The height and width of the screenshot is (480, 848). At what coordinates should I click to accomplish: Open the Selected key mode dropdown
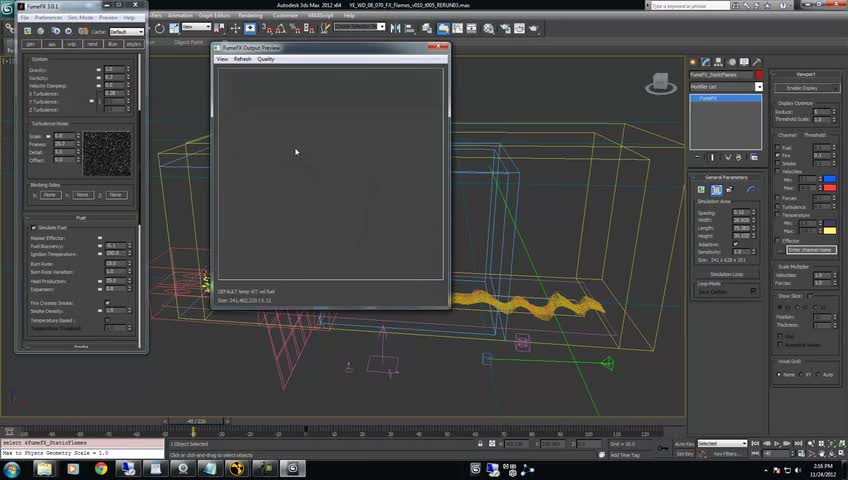[x=722, y=443]
